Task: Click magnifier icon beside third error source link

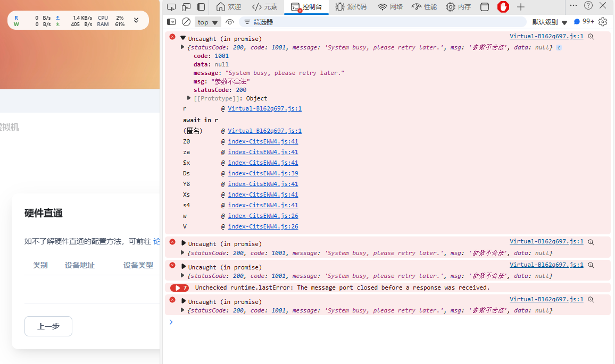Action: click(591, 265)
